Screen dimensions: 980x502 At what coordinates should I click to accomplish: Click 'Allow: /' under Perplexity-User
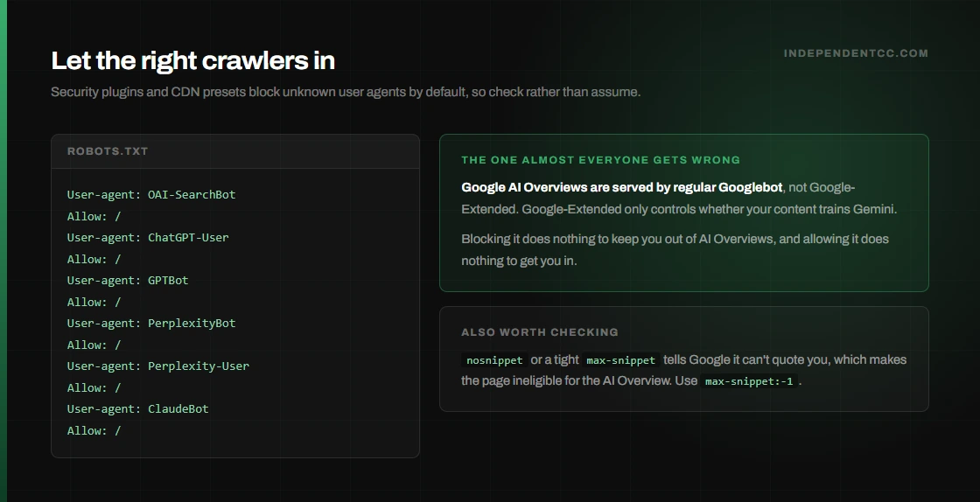point(94,387)
